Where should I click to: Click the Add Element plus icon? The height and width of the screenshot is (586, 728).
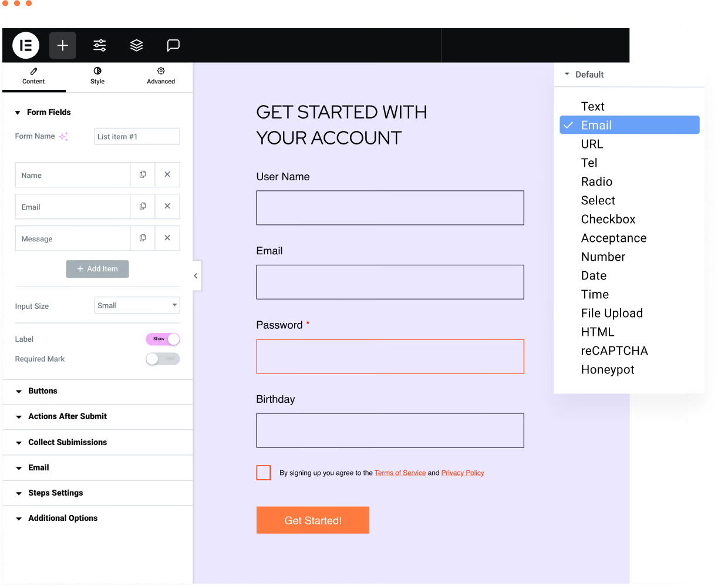63,45
